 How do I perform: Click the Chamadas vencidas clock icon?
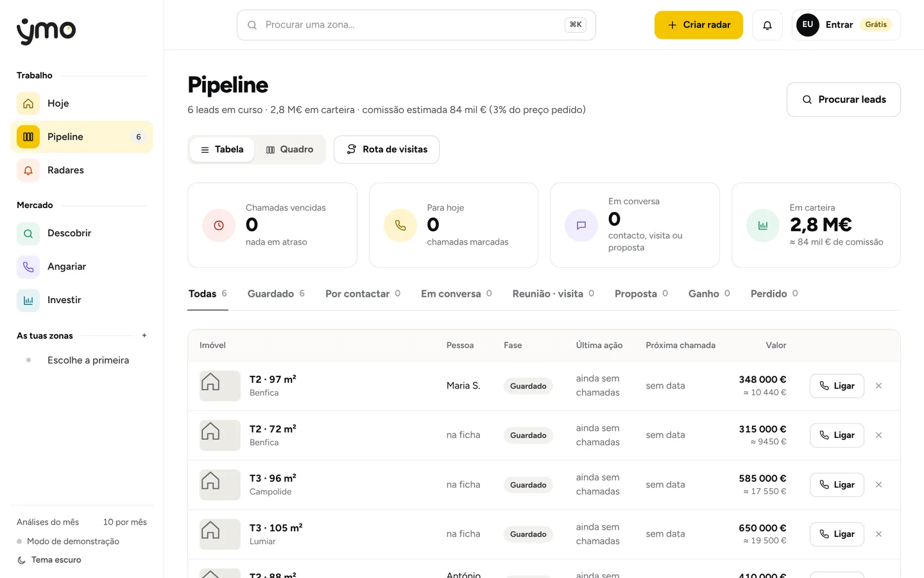pos(219,225)
